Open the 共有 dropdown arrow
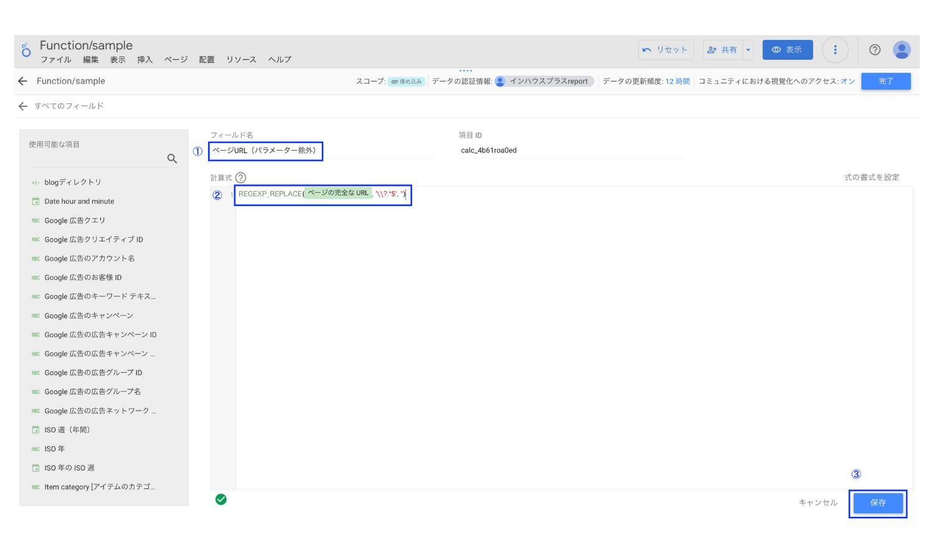The height and width of the screenshot is (560, 934). [x=748, y=50]
